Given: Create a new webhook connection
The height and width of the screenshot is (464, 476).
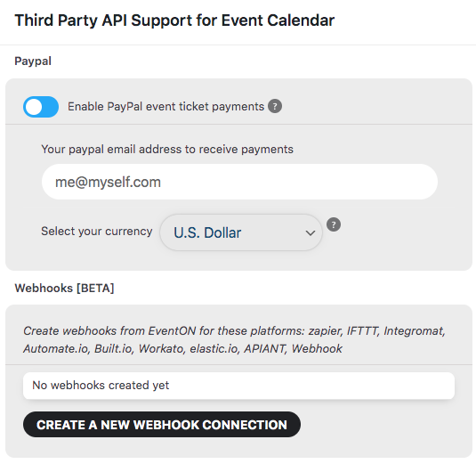Looking at the screenshot, I should tap(162, 425).
